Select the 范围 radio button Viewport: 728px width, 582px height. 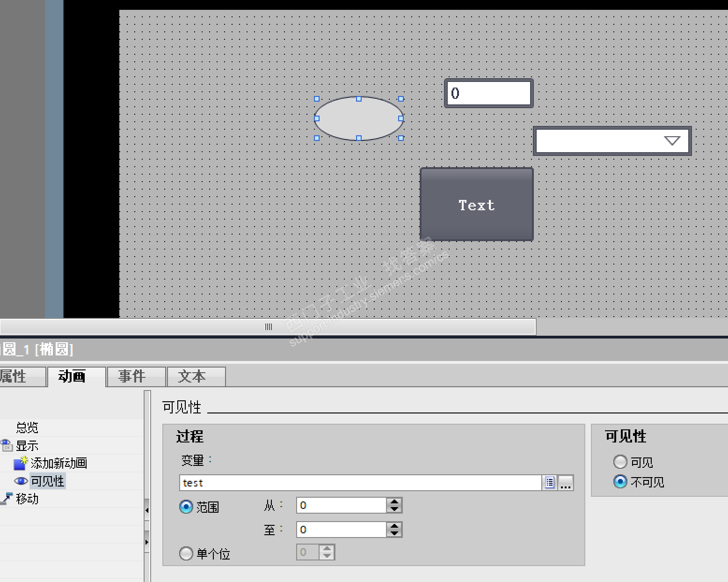pos(186,507)
